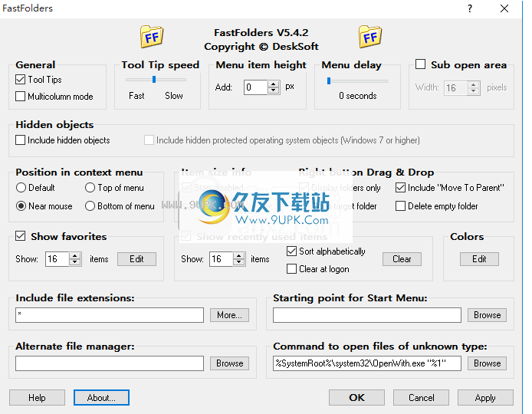The height and width of the screenshot is (414, 532).
Task: Select the Default position radio button
Action: click(21, 188)
